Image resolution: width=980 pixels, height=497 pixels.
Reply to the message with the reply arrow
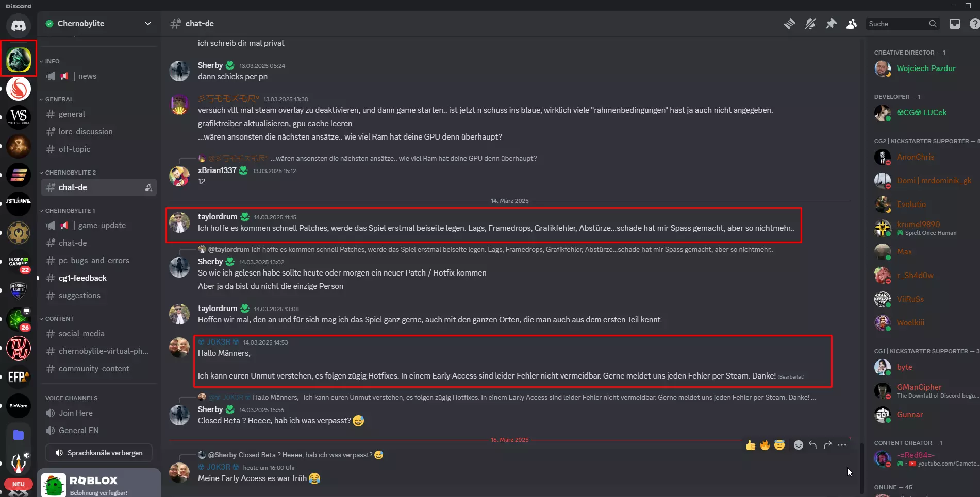coord(813,445)
